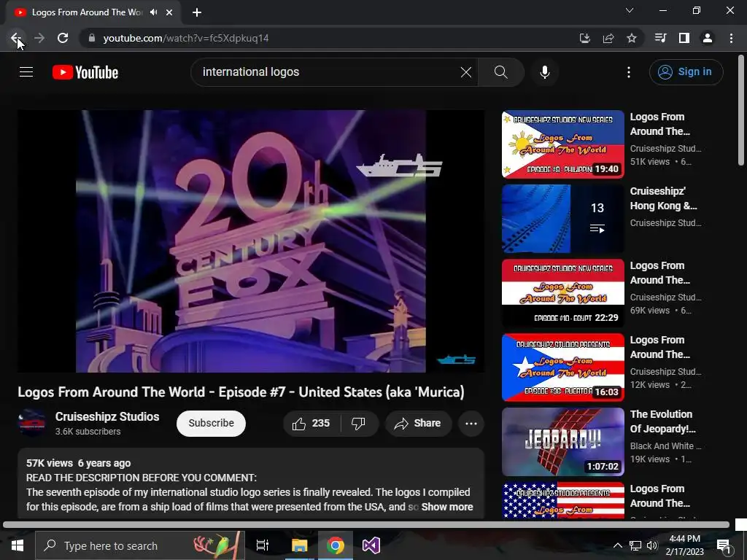The width and height of the screenshot is (747, 560).
Task: Click the network tray icon
Action: [635, 545]
